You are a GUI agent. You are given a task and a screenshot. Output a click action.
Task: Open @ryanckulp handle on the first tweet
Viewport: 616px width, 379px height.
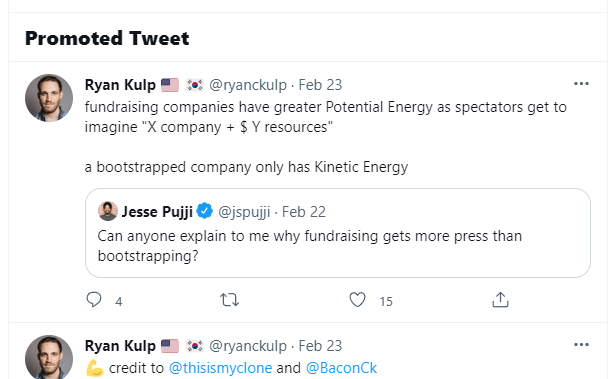coord(248,85)
